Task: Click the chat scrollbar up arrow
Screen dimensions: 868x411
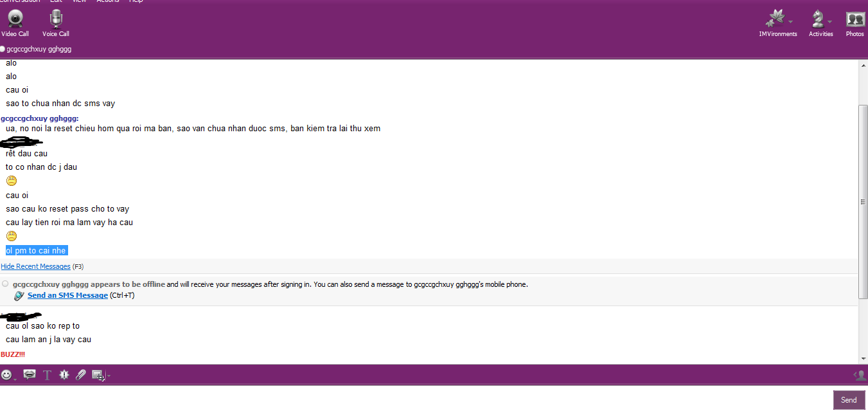Action: coord(863,66)
